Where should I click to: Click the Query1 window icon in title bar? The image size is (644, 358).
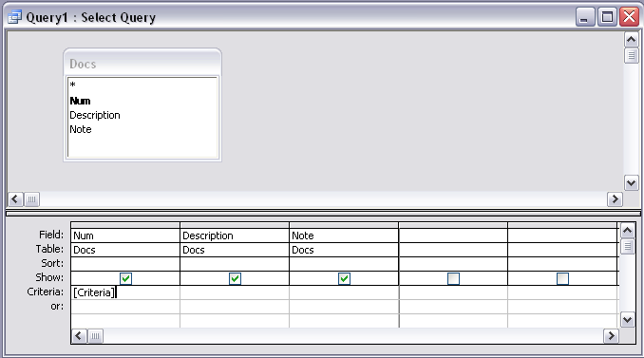point(15,17)
